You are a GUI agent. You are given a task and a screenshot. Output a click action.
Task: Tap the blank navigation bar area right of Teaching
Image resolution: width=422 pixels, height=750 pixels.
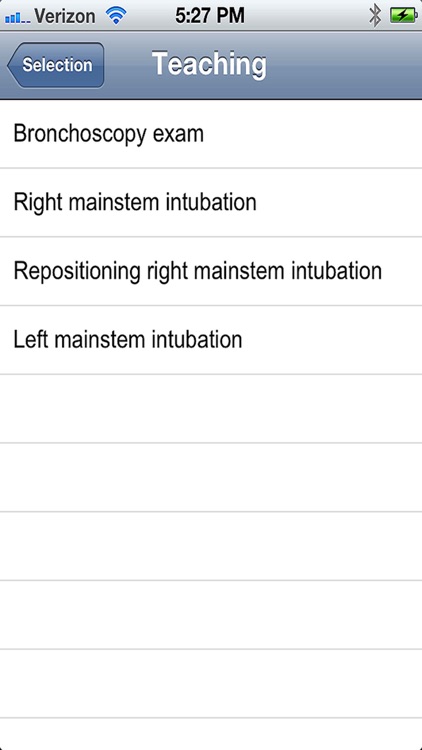[344, 65]
